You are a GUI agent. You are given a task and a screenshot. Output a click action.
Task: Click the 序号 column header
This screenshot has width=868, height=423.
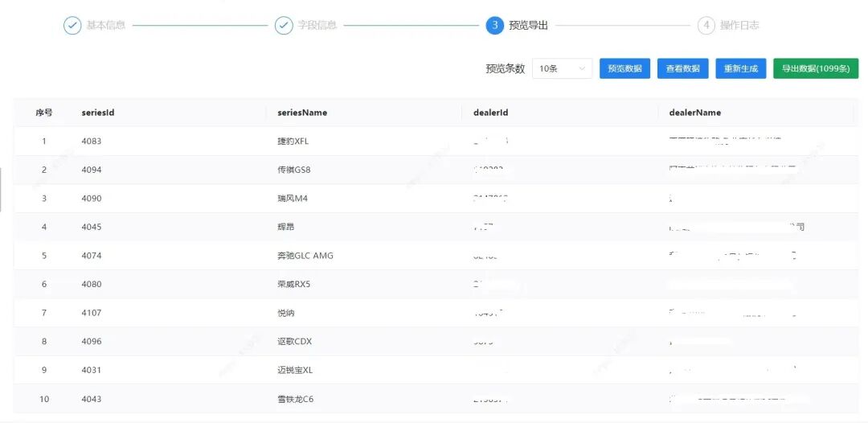tap(44, 113)
